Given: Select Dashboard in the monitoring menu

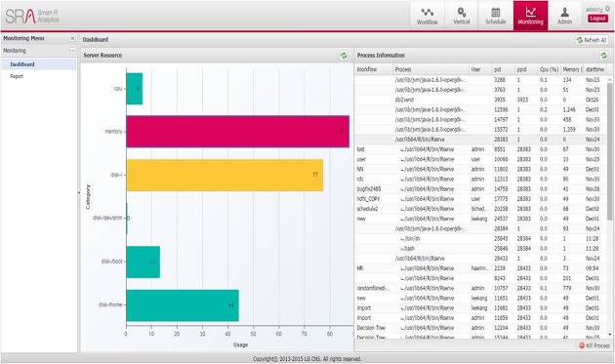Looking at the screenshot, I should 39,64.
